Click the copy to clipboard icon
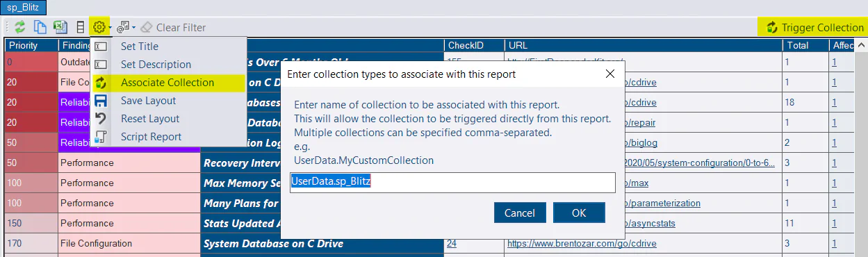 point(40,27)
